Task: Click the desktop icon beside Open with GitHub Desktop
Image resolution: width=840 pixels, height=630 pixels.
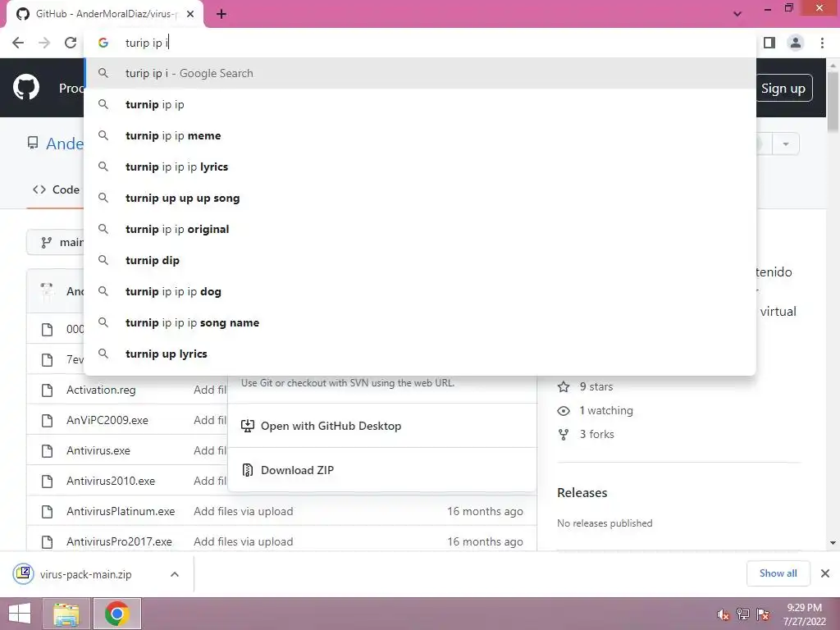Action: (247, 426)
